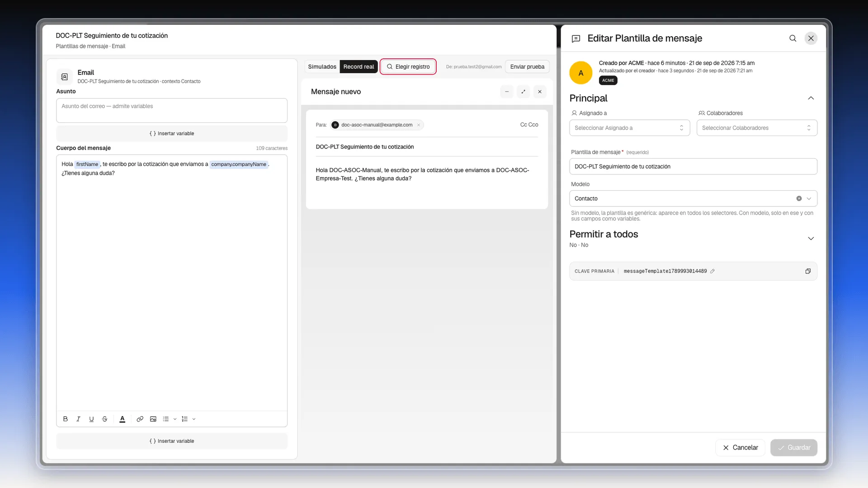Click Elegir registro button
Screen dimensions: 868x488
(x=408, y=66)
